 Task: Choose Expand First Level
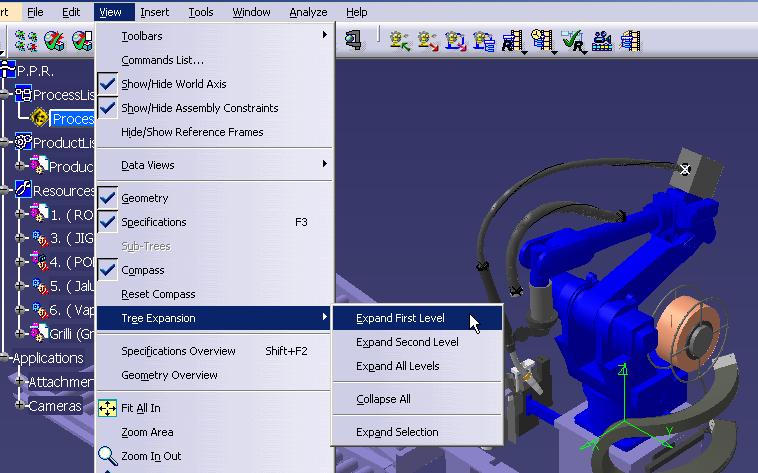tap(418, 318)
